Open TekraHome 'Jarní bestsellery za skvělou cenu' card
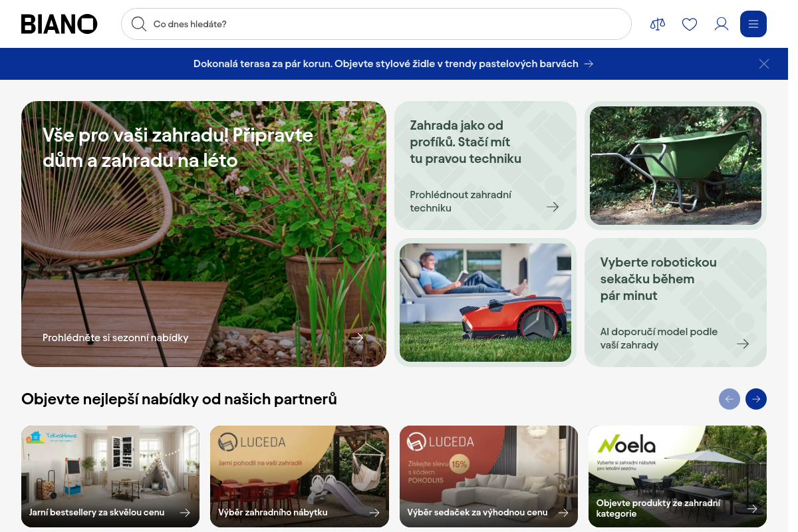 pos(110,476)
